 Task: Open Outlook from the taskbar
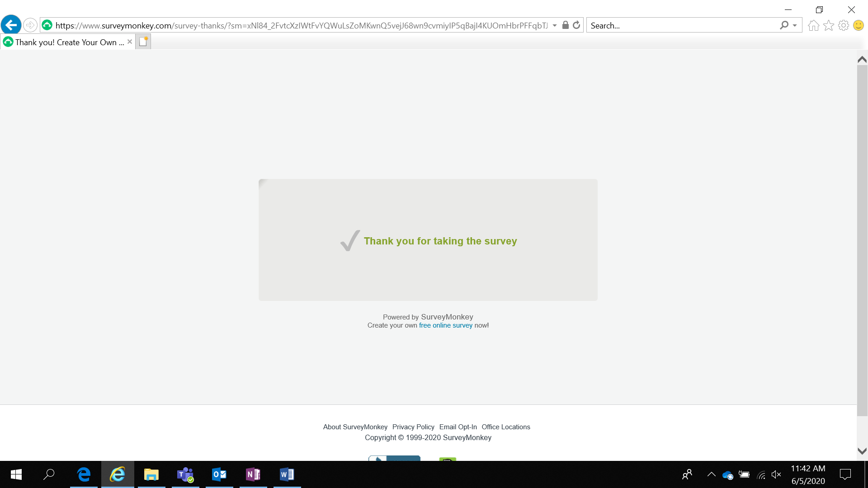219,474
